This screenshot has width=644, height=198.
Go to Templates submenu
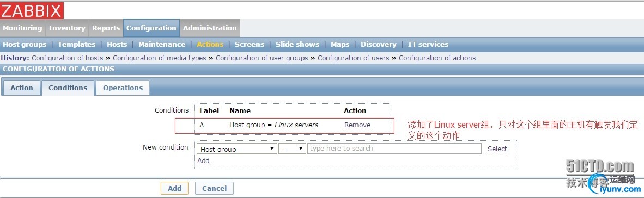(x=76, y=44)
